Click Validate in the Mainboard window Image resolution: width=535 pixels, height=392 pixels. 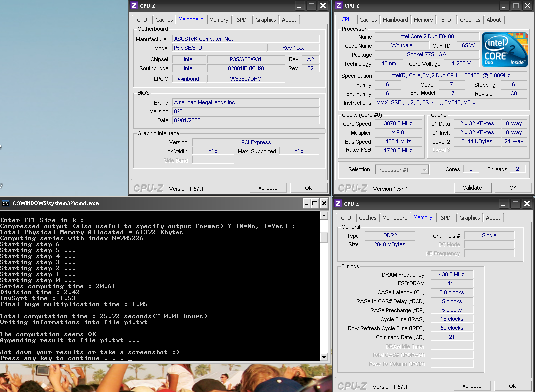(x=268, y=188)
